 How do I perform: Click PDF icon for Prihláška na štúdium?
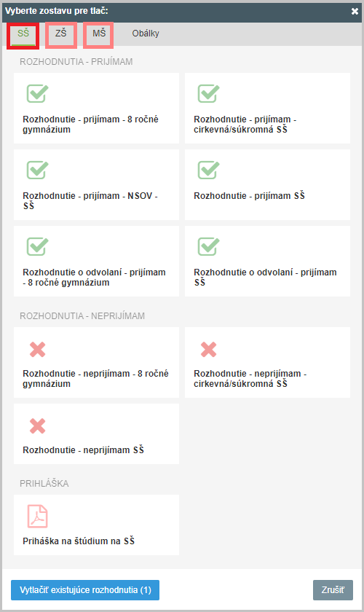[x=37, y=516]
